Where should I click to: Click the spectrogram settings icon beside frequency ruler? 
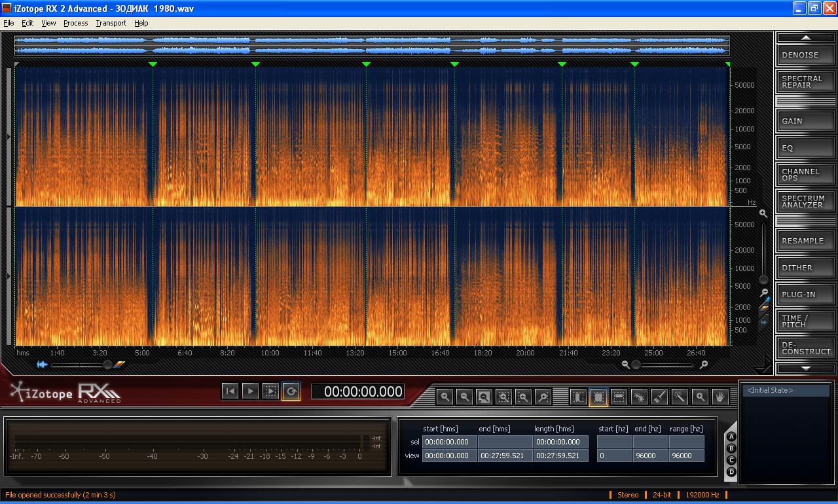pyautogui.click(x=763, y=308)
